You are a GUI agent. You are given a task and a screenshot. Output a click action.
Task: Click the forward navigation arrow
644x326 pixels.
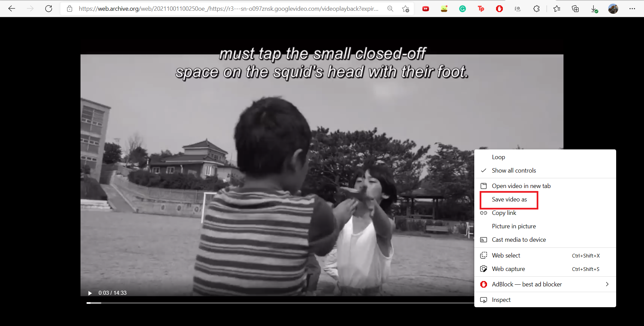click(x=30, y=9)
